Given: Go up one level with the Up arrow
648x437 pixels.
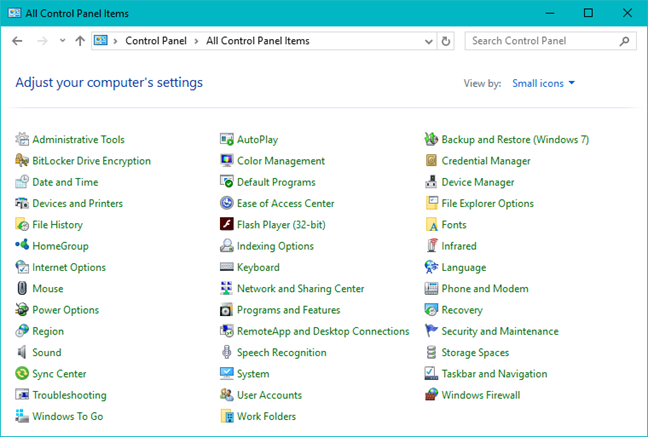Looking at the screenshot, I should (x=80, y=41).
